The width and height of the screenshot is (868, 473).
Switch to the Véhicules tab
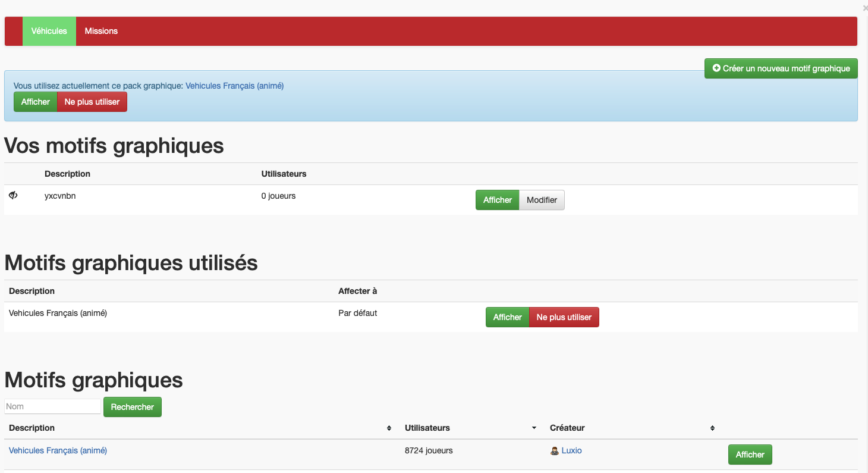pyautogui.click(x=49, y=31)
